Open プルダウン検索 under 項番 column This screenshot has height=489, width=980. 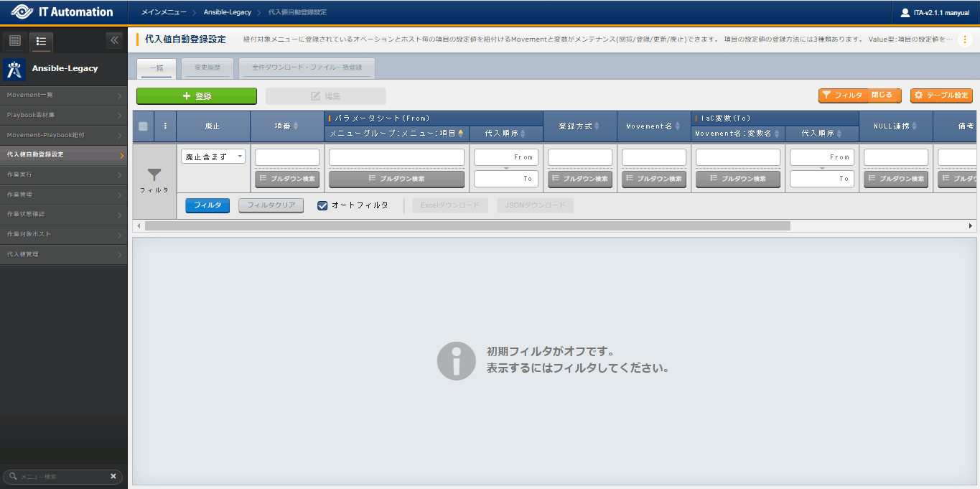click(x=287, y=179)
